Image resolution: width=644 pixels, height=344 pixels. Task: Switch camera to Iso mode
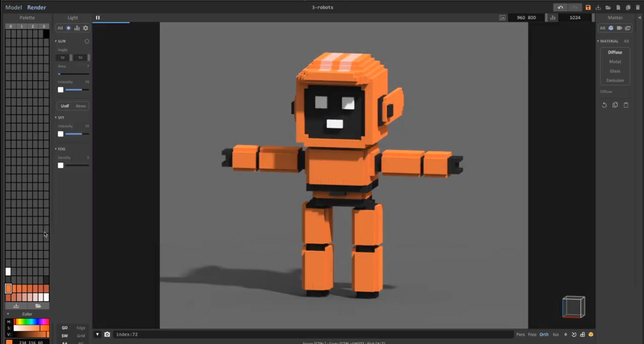[x=556, y=335]
